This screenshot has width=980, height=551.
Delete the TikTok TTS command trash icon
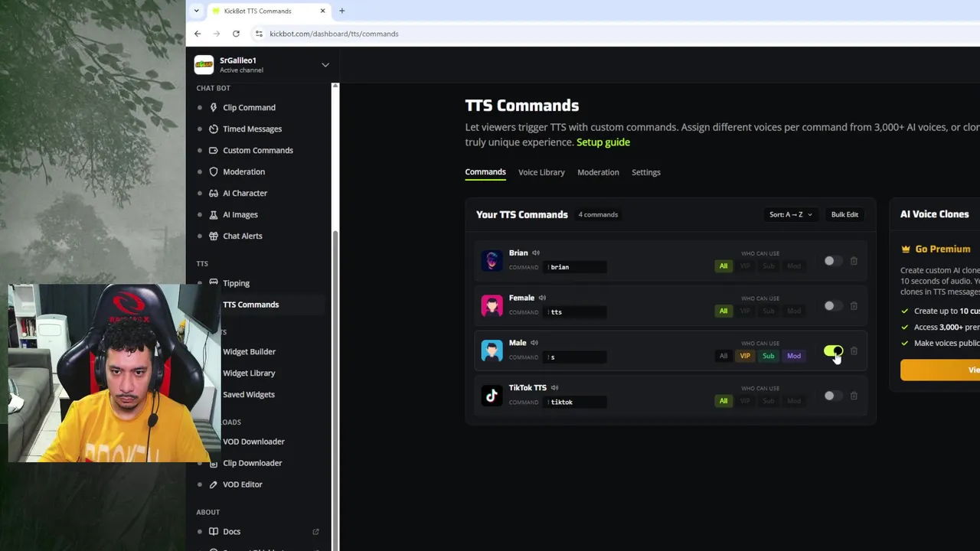pos(854,396)
